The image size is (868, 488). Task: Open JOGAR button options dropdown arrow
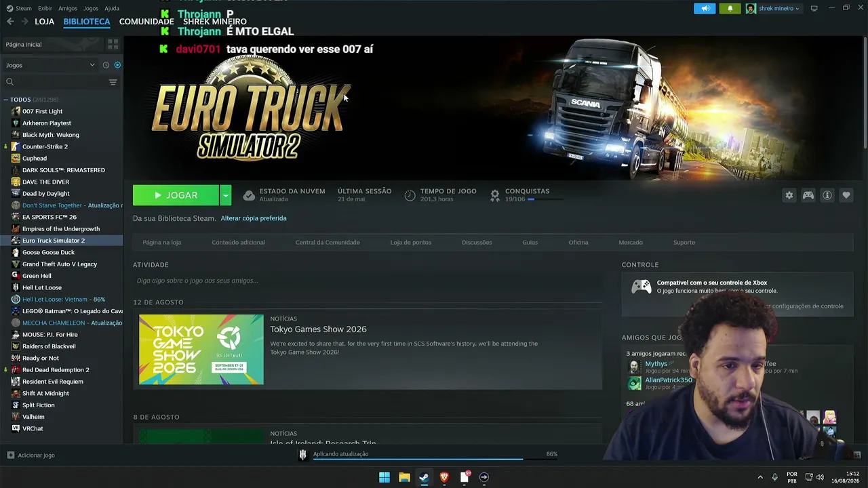(225, 195)
